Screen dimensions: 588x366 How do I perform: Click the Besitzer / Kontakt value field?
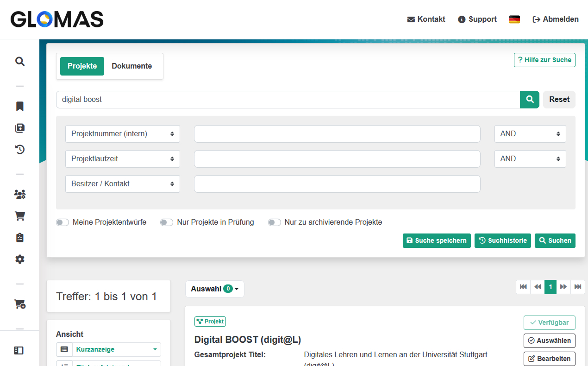point(337,183)
